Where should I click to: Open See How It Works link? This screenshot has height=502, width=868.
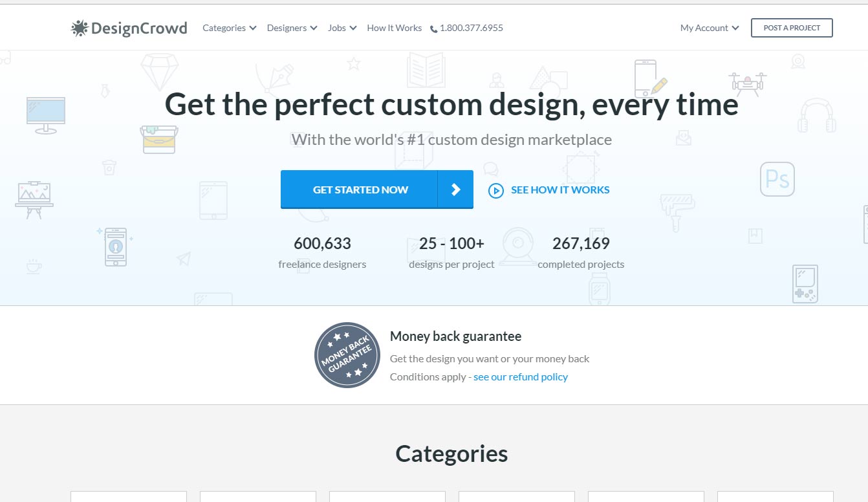point(559,190)
